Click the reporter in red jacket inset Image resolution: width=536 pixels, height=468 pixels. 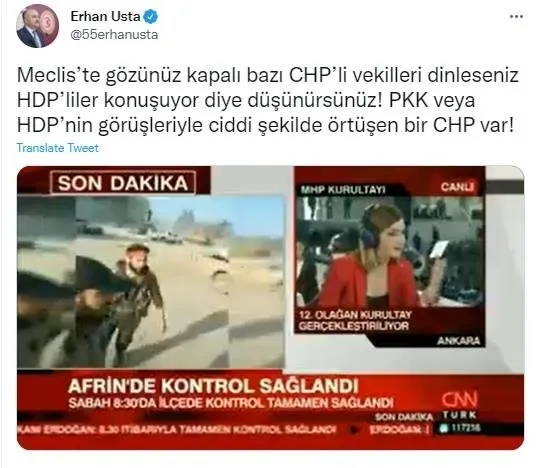[x=390, y=253]
